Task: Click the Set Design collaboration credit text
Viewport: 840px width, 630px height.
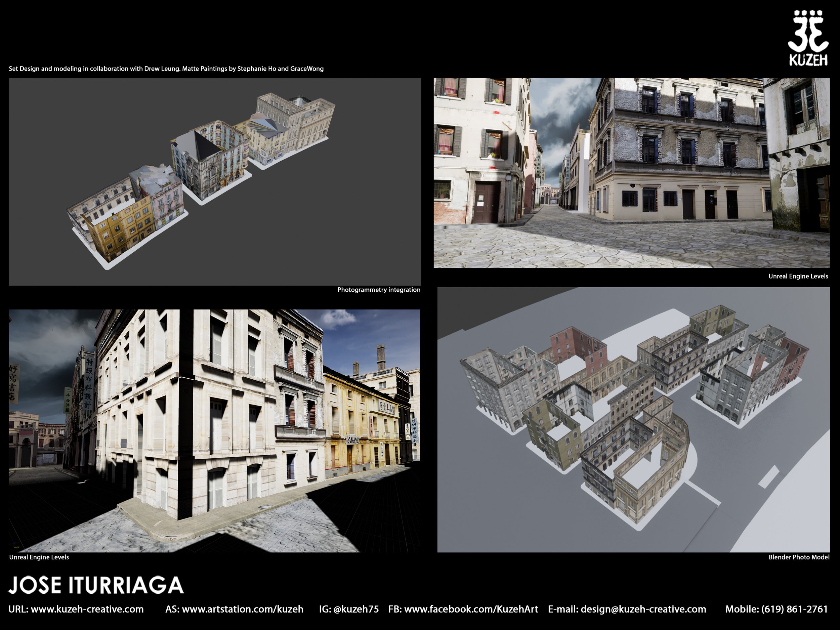Action: point(166,69)
